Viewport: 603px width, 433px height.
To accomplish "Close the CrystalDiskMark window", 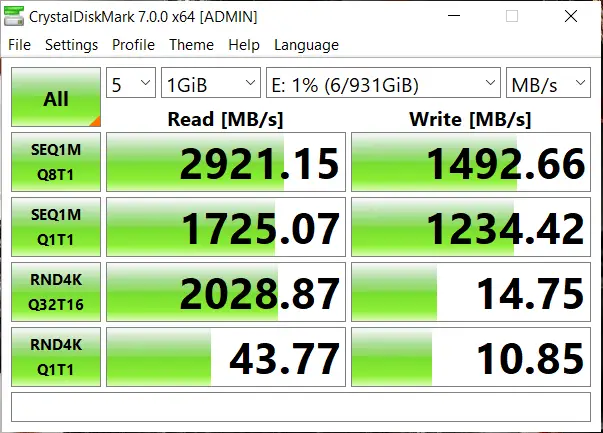I will point(571,16).
